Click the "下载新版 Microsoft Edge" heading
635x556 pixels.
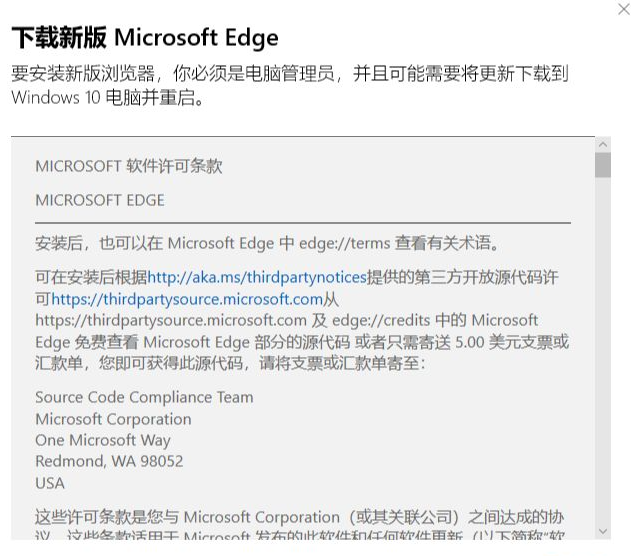coord(145,38)
